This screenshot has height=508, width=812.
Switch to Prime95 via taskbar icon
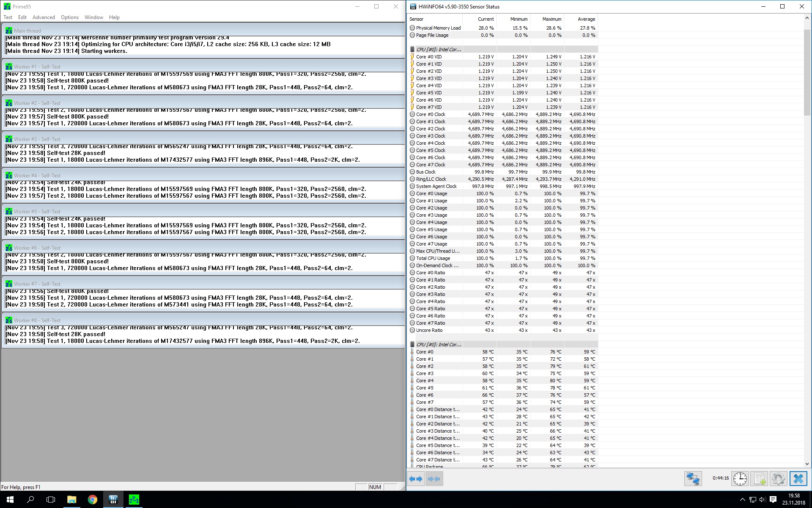point(134,500)
